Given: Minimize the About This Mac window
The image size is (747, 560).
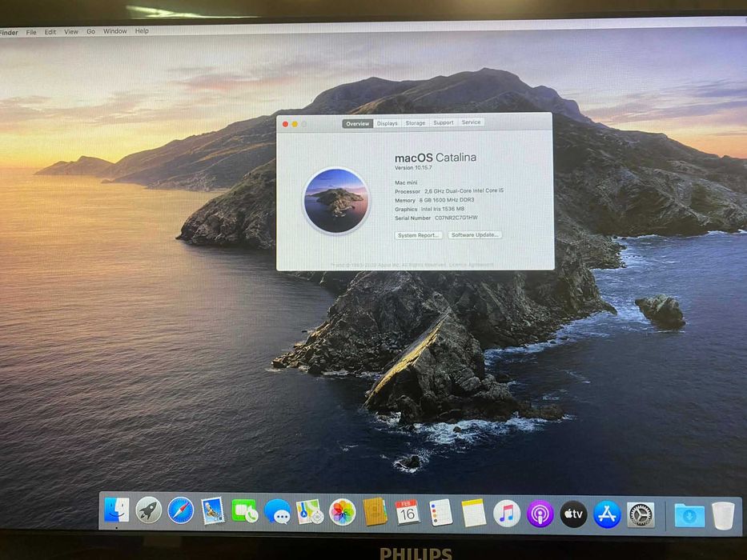Looking at the screenshot, I should pos(295,124).
